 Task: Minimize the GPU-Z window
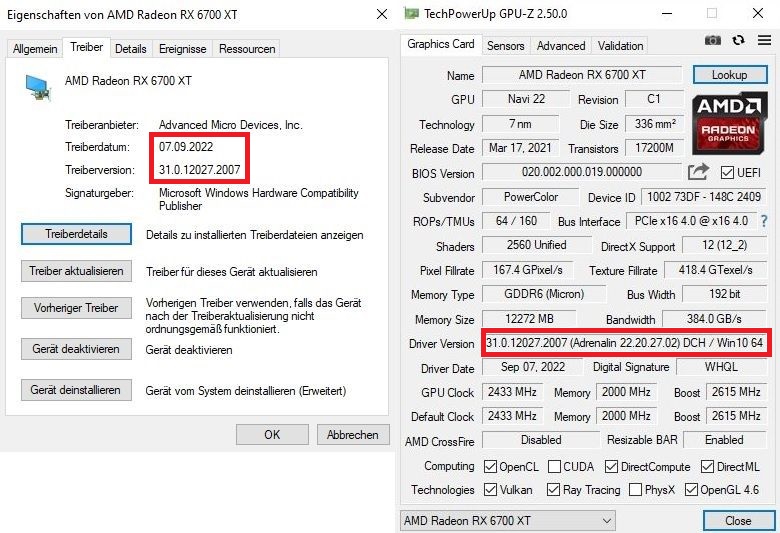coord(667,13)
